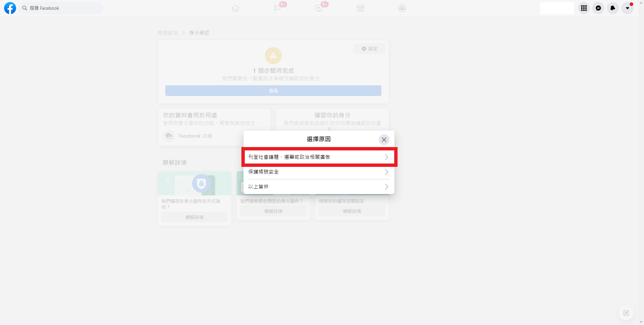The image size is (644, 325).
Task: Open the nine-dot menu grid icon
Action: (x=584, y=8)
